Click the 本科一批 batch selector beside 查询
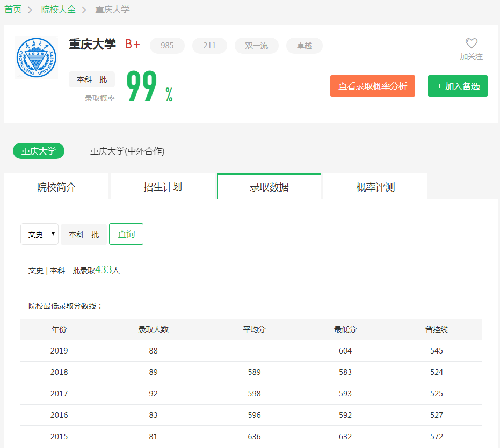Image resolution: width=500 pixels, height=448 pixels. [x=84, y=234]
